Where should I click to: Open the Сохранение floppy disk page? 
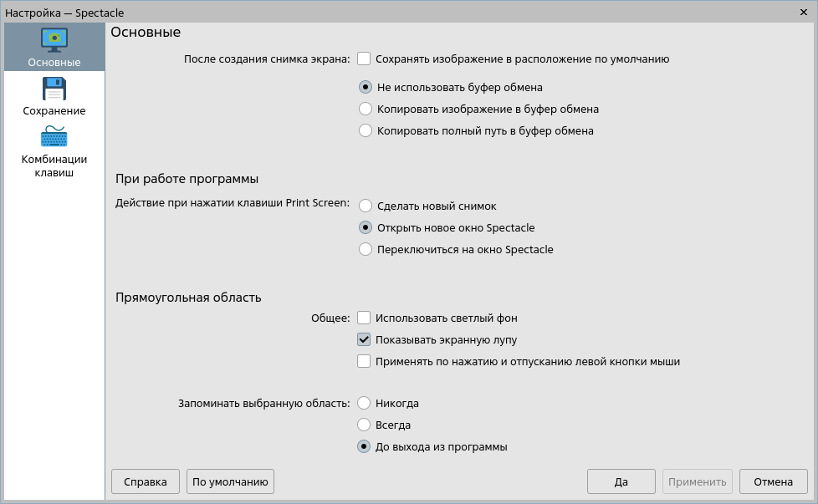54,89
